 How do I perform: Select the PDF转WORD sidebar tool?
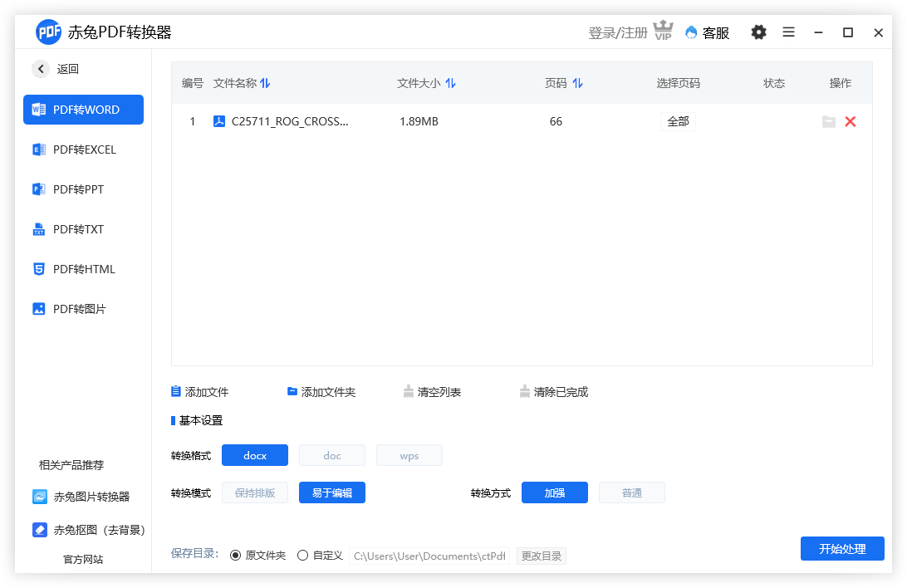[x=83, y=109]
